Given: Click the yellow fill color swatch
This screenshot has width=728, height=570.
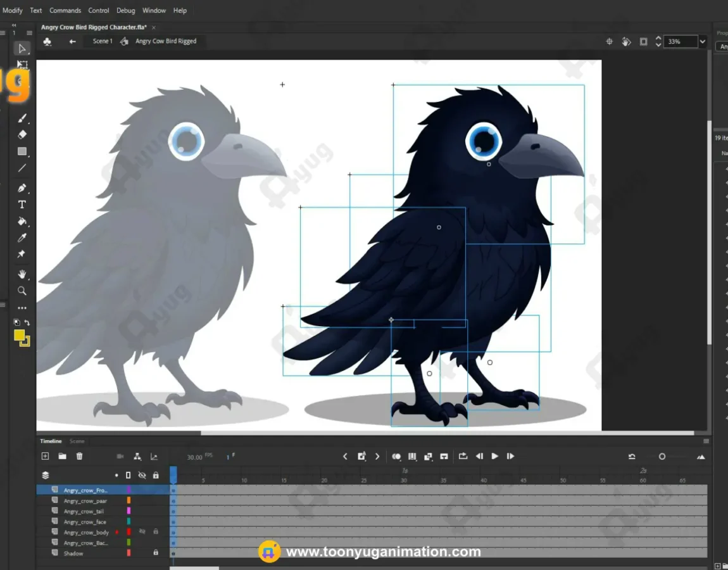Looking at the screenshot, I should 19,335.
